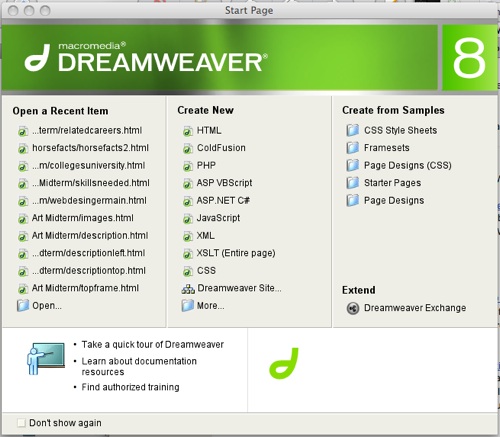Click the Dreamweaver Exchange round icon

pyautogui.click(x=353, y=308)
